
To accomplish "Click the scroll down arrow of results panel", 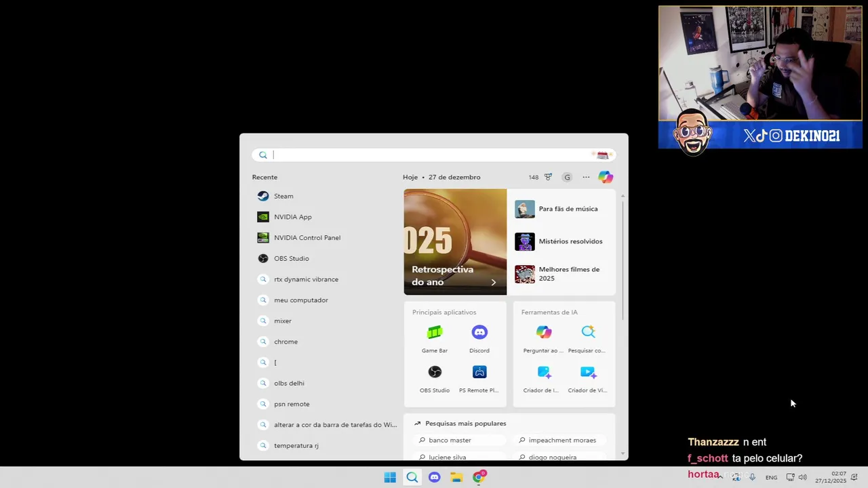I will point(623,454).
